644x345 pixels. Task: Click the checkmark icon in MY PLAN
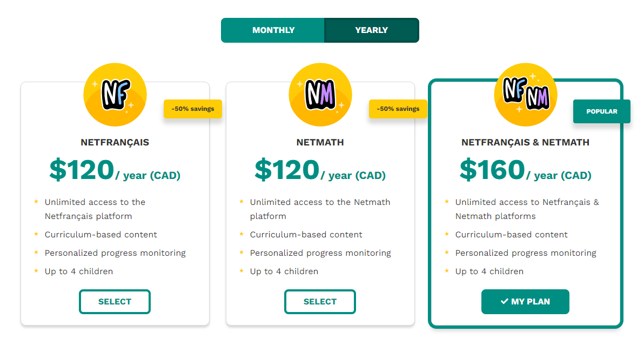[x=505, y=301]
